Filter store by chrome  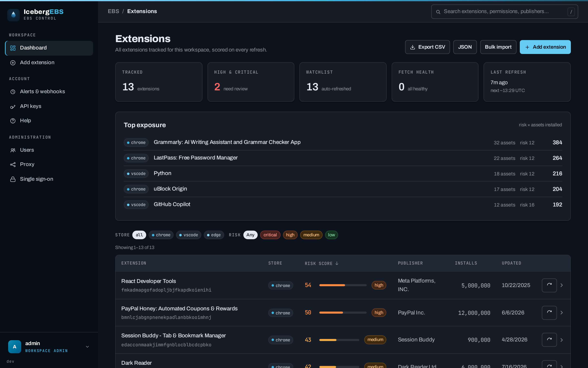tap(161, 235)
